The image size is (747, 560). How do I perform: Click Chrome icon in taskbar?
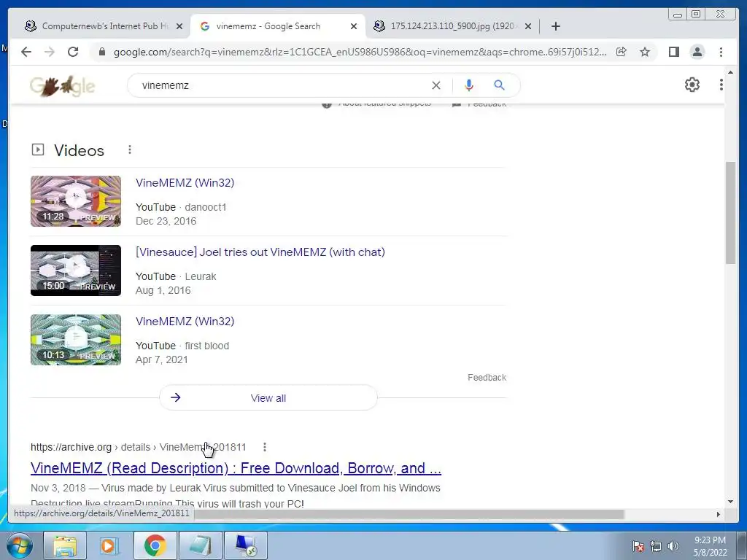(155, 545)
